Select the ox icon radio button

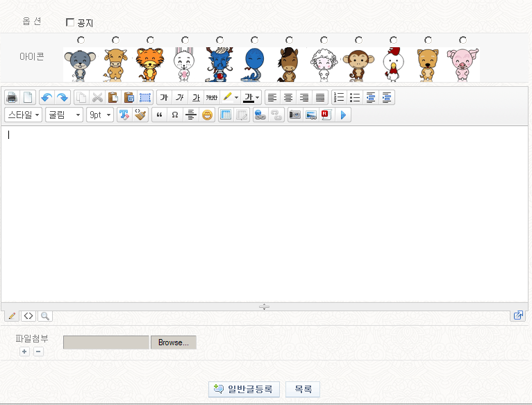116,40
